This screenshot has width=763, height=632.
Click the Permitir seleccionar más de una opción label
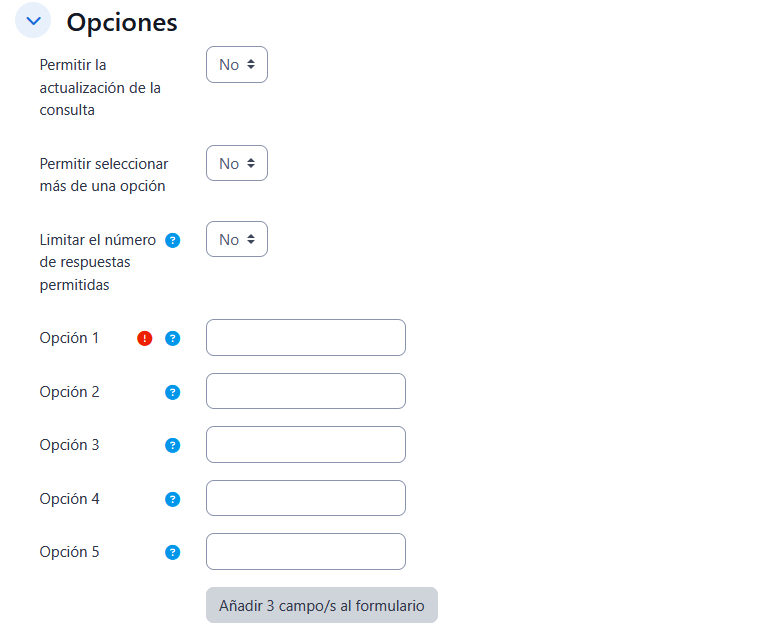tap(104, 174)
